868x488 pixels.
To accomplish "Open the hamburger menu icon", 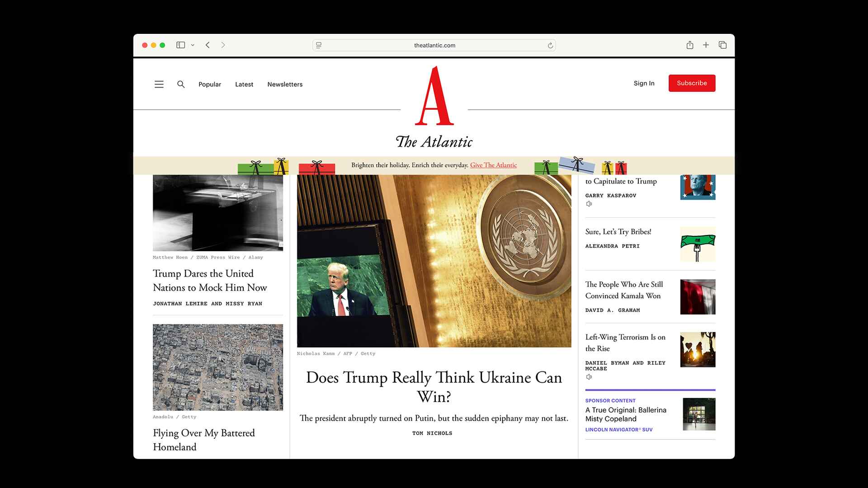I will click(x=159, y=84).
